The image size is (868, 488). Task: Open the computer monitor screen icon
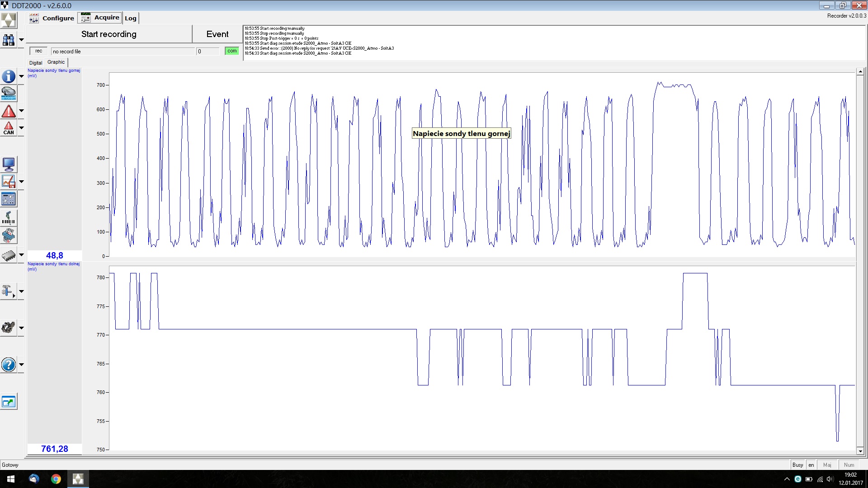(x=9, y=164)
